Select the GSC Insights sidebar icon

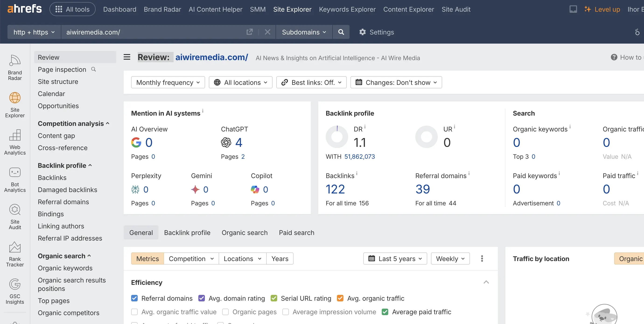15,284
